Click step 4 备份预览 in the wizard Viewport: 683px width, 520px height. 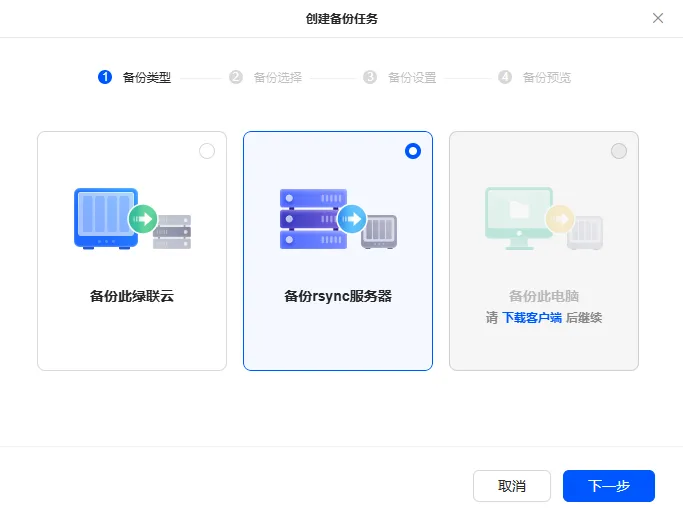(534, 77)
